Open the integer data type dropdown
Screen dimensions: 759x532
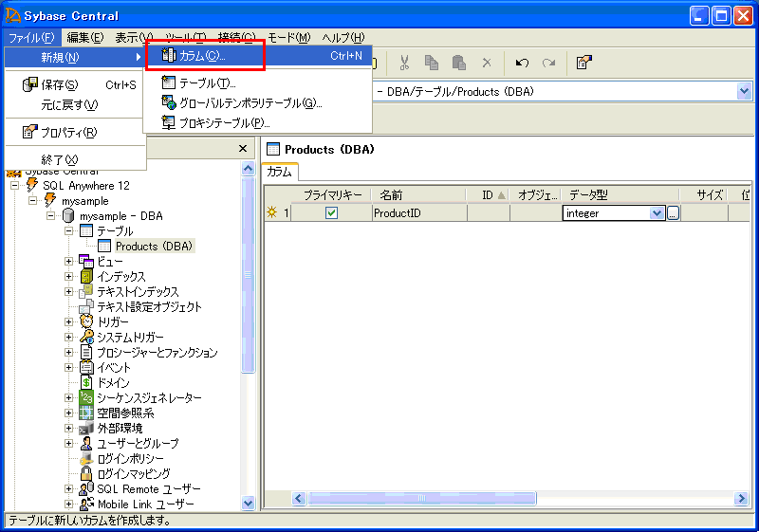point(657,213)
